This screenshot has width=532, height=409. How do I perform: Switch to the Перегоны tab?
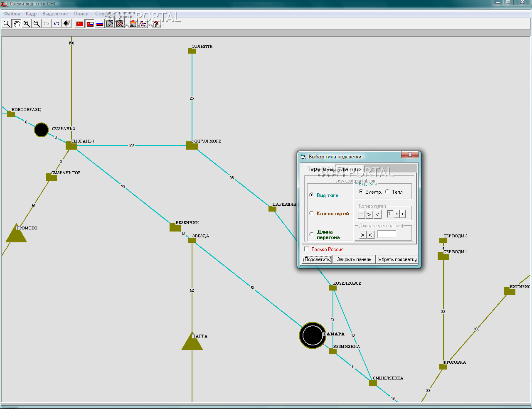(320, 169)
